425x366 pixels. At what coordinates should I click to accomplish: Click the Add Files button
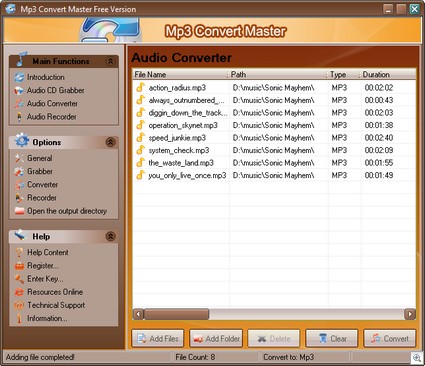pyautogui.click(x=158, y=339)
